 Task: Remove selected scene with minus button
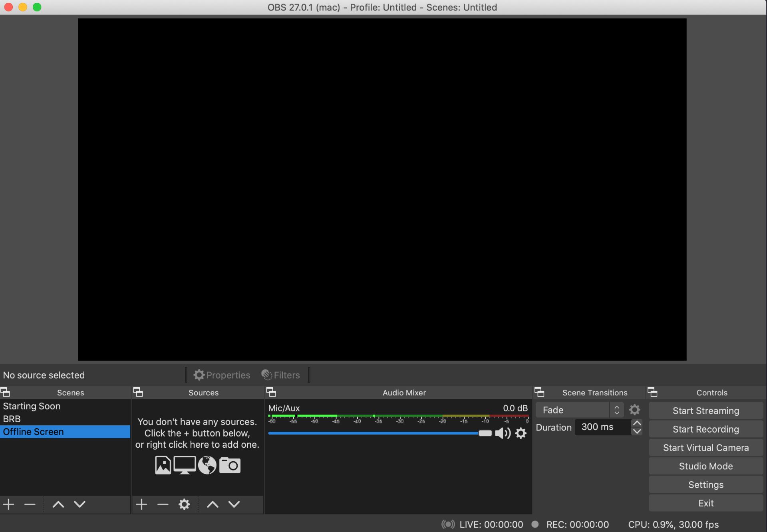pyautogui.click(x=30, y=504)
